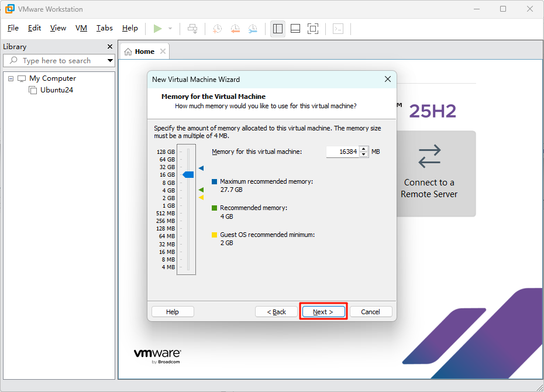Click the green Power On play icon
Viewport: 544px width, 392px height.
pos(157,29)
